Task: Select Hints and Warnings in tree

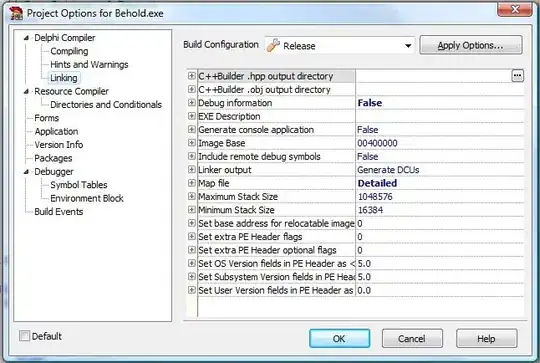Action: coord(89,64)
